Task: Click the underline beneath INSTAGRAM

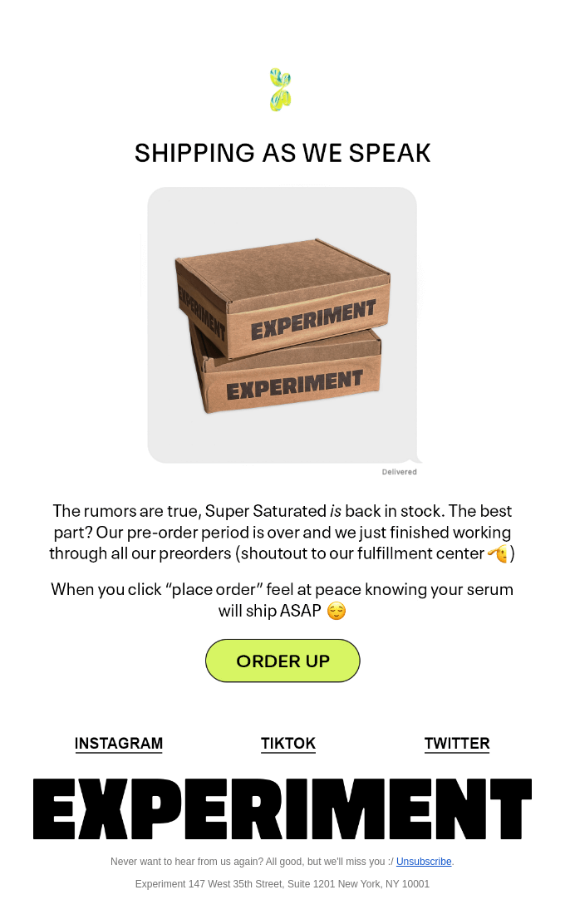Action: pos(119,751)
